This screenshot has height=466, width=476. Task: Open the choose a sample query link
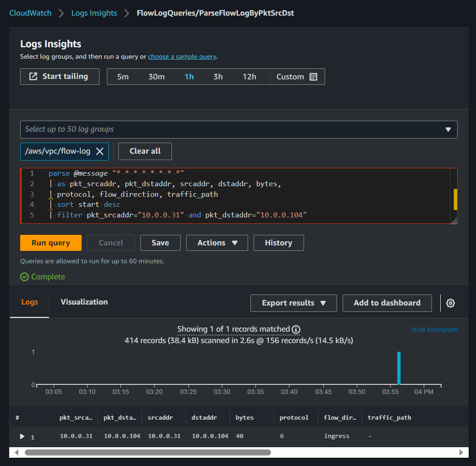182,57
